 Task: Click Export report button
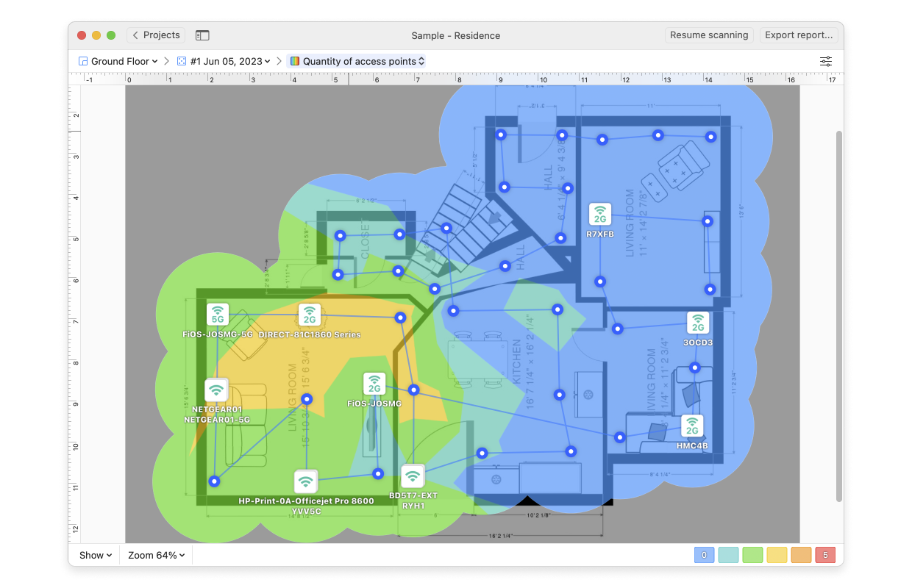[x=799, y=35]
